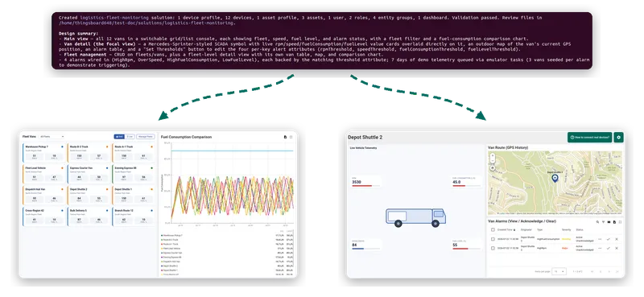
Task: Click the columns icon in Van Alarms toolbar
Action: 609,222
